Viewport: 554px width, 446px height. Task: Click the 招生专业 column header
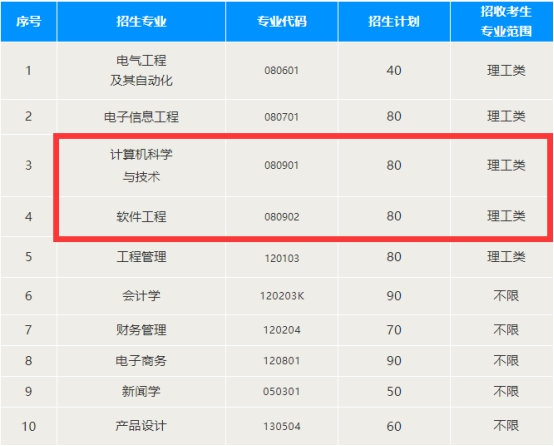[141, 22]
